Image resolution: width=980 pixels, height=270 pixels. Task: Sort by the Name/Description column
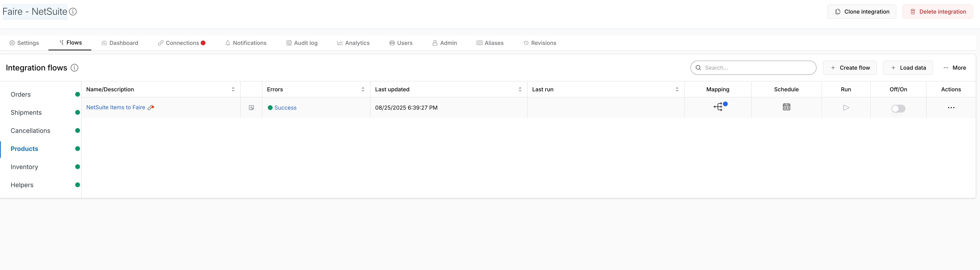point(233,89)
